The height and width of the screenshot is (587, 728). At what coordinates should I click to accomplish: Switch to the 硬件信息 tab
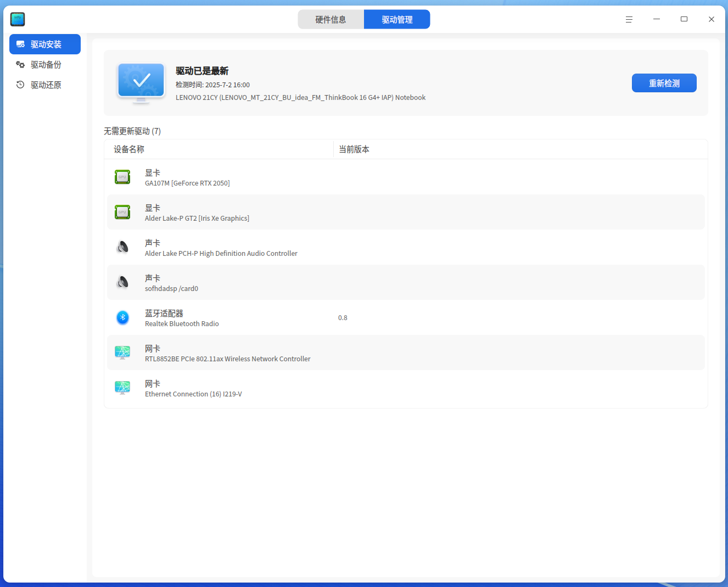[x=331, y=19]
